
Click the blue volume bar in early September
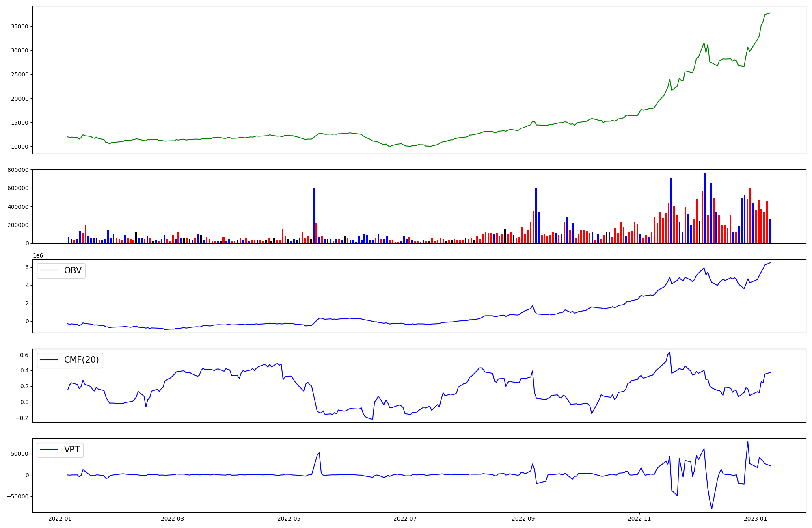click(536, 216)
